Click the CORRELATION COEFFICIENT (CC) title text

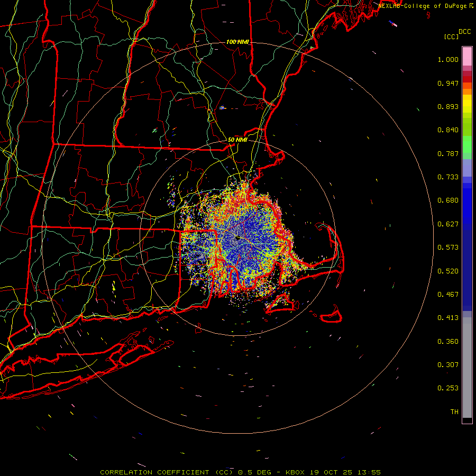[x=167, y=472]
